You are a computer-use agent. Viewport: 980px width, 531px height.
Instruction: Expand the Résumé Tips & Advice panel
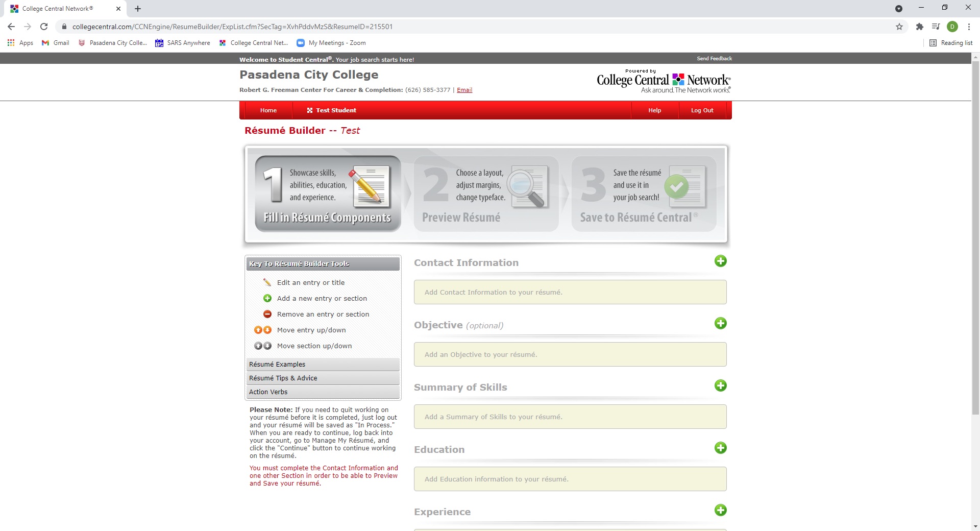(x=323, y=378)
